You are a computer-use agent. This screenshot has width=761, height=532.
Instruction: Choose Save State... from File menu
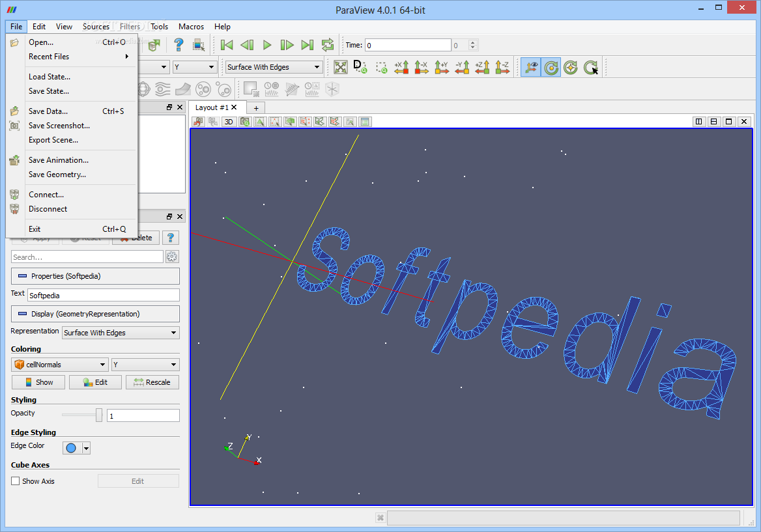coord(72,91)
